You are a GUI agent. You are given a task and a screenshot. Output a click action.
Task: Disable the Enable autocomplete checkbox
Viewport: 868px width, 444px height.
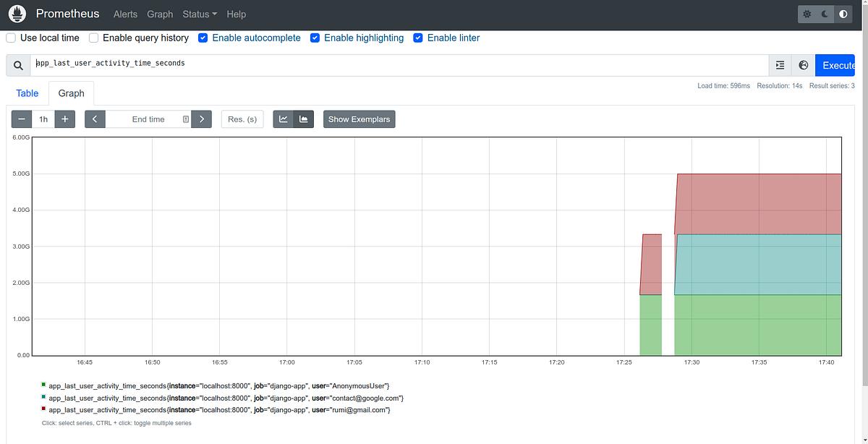tap(203, 38)
